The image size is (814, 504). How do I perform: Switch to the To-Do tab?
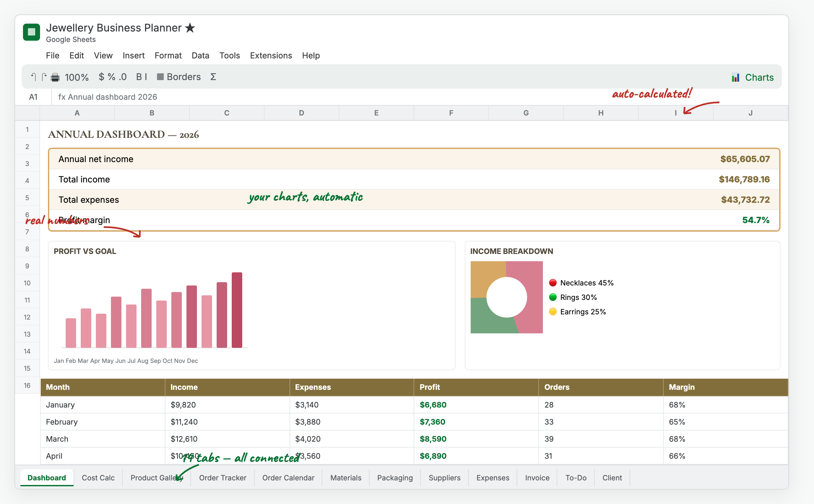pyautogui.click(x=576, y=478)
